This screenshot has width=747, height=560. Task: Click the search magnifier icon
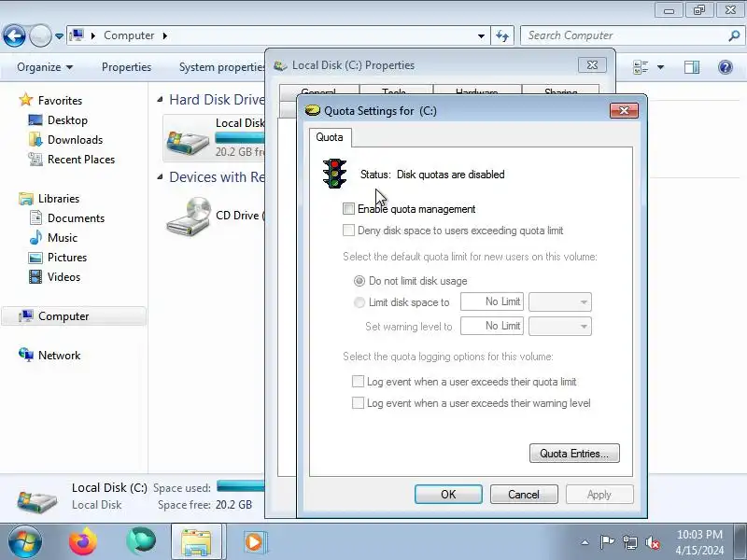[734, 35]
